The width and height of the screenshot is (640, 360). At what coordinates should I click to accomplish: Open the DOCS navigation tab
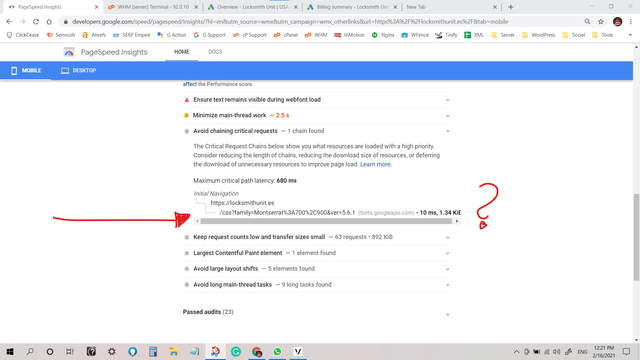[x=215, y=52]
